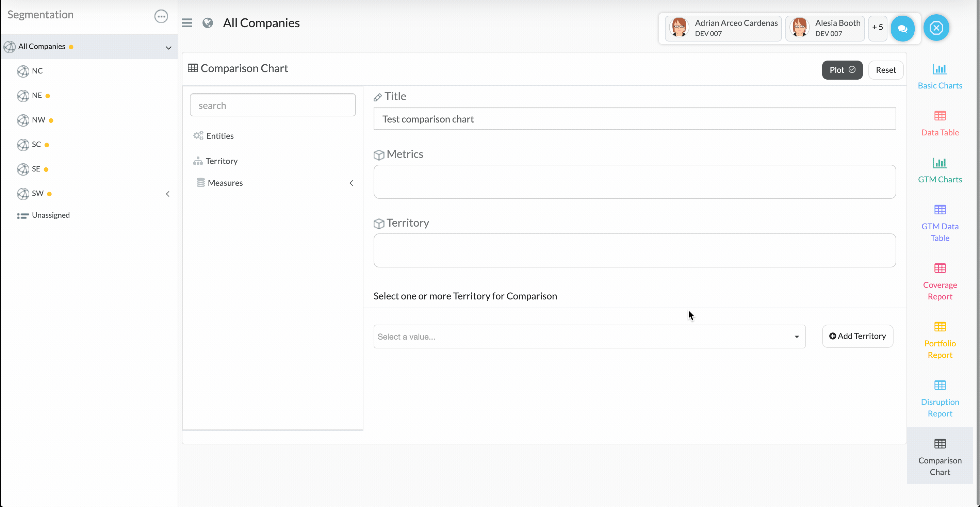Expand the SW territory chevron
980x507 pixels.
168,194
